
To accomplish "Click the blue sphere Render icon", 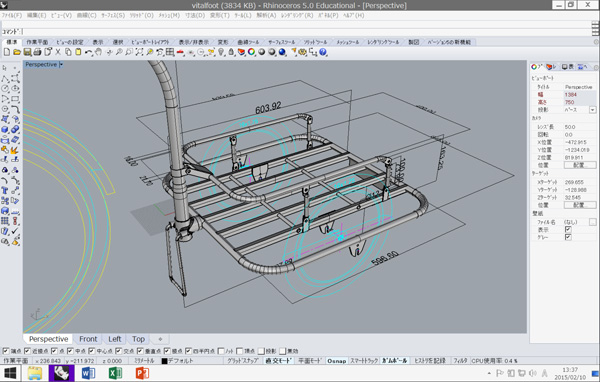I will tap(282, 52).
